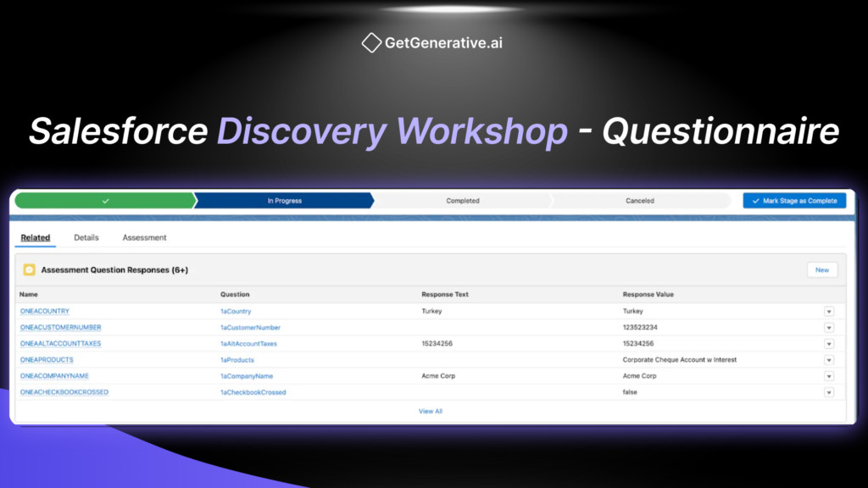Select the In Progress stage

tap(285, 201)
